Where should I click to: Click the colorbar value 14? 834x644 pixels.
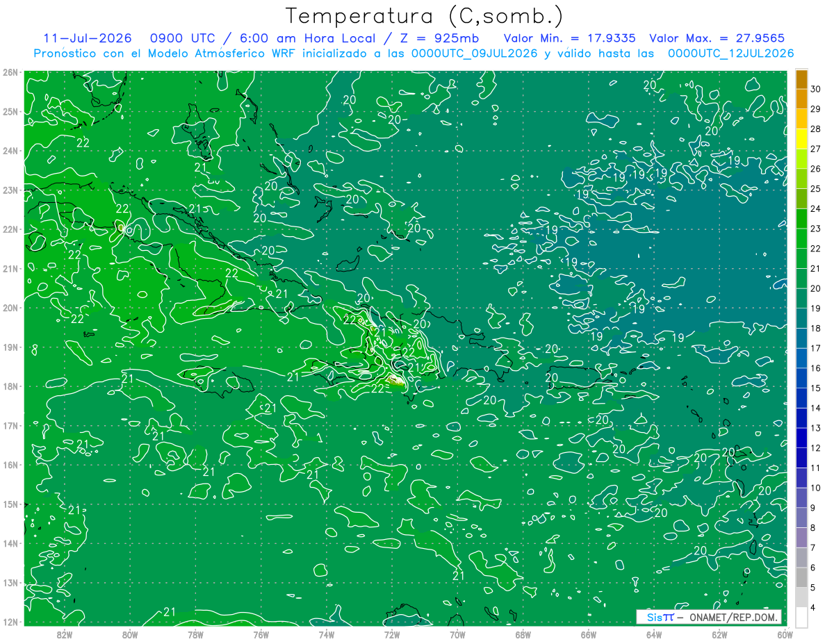(x=815, y=408)
